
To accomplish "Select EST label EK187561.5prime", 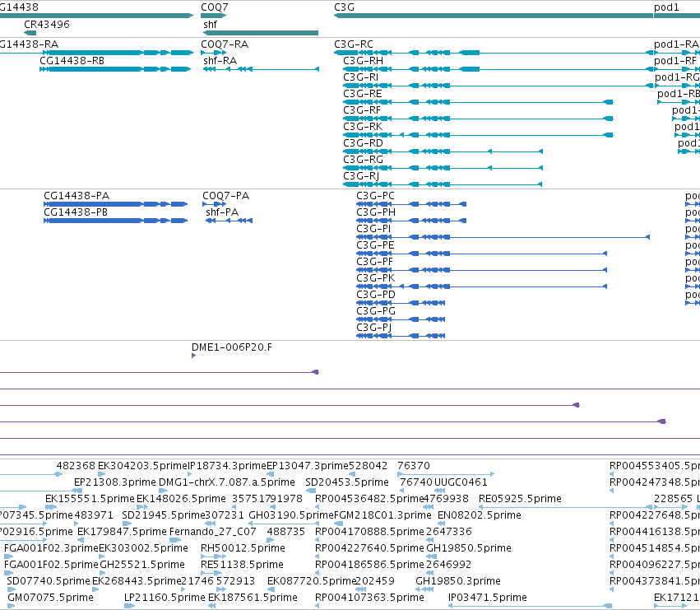I will (253, 598).
